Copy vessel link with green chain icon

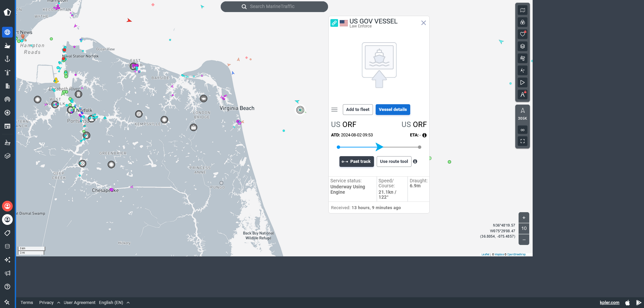334,23
